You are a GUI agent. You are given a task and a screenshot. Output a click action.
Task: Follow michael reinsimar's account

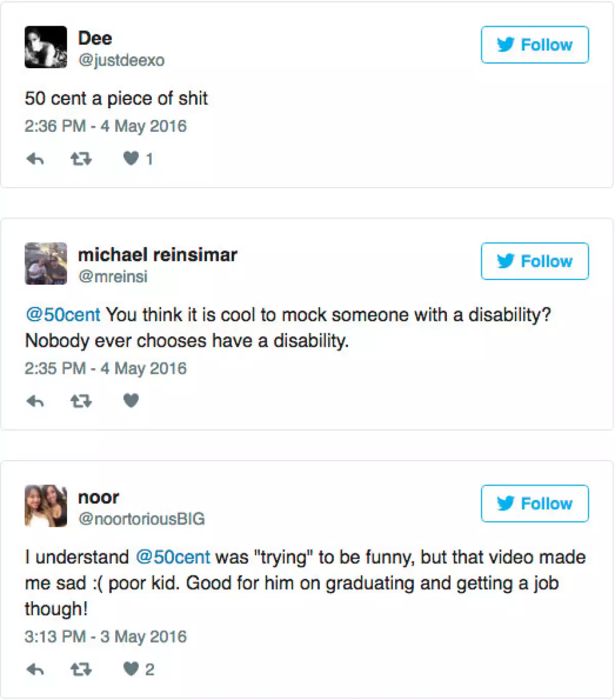535,261
